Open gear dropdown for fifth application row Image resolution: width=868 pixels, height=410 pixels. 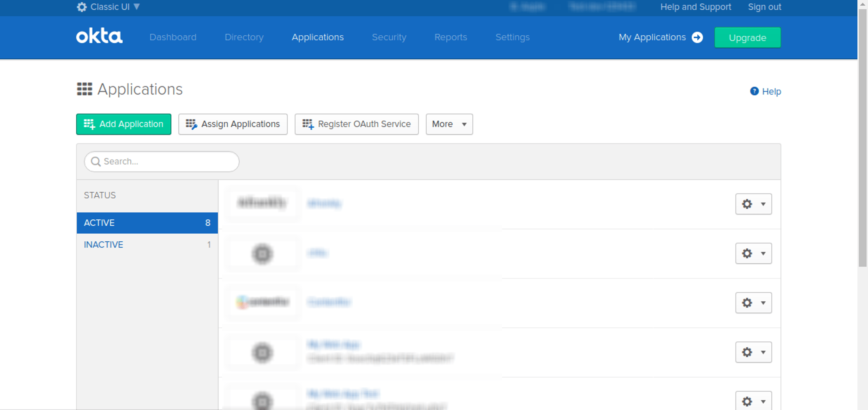[x=753, y=401]
